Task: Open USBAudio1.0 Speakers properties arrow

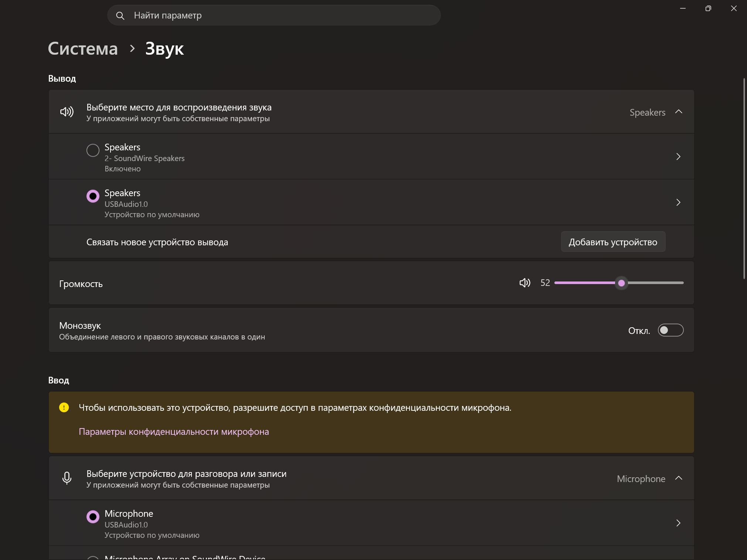Action: point(678,202)
